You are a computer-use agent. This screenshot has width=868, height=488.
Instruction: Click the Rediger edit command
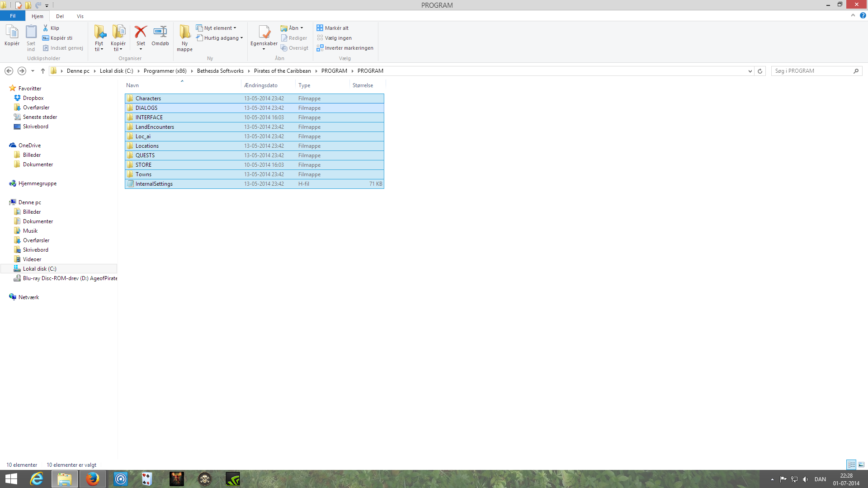(x=294, y=38)
